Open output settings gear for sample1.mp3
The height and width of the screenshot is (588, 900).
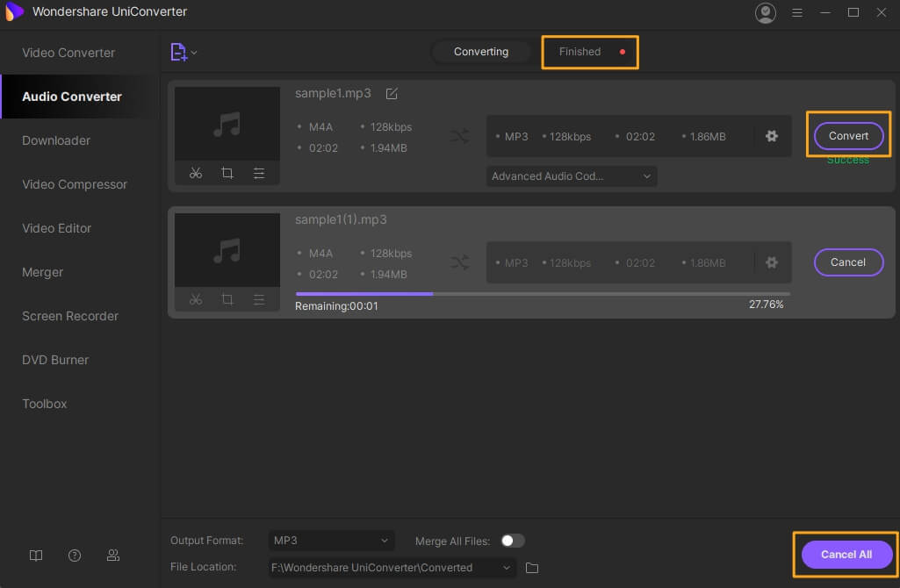pyautogui.click(x=772, y=136)
